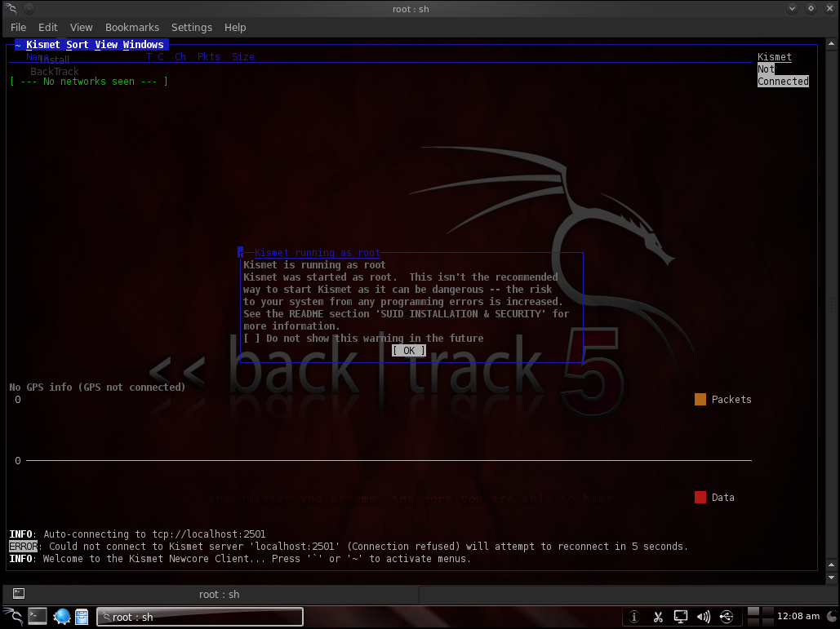Click the 12:08 am clock
The height and width of the screenshot is (629, 840).
click(x=798, y=616)
